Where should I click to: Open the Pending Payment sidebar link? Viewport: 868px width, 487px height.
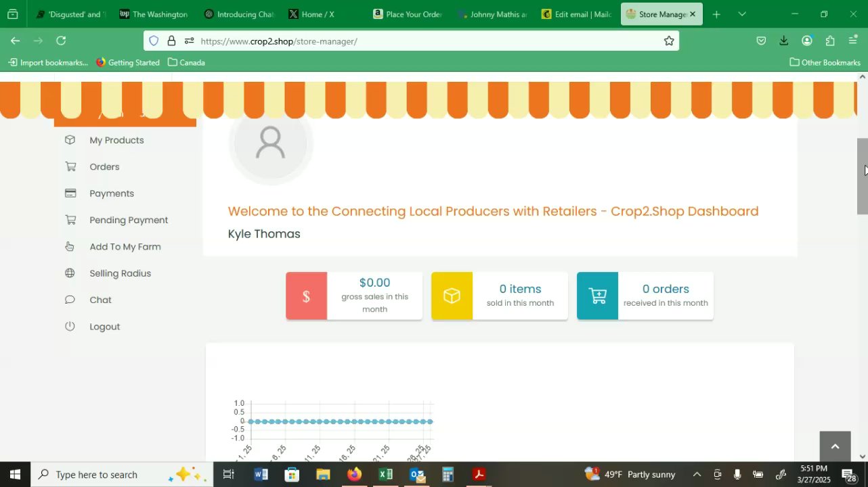pos(129,220)
